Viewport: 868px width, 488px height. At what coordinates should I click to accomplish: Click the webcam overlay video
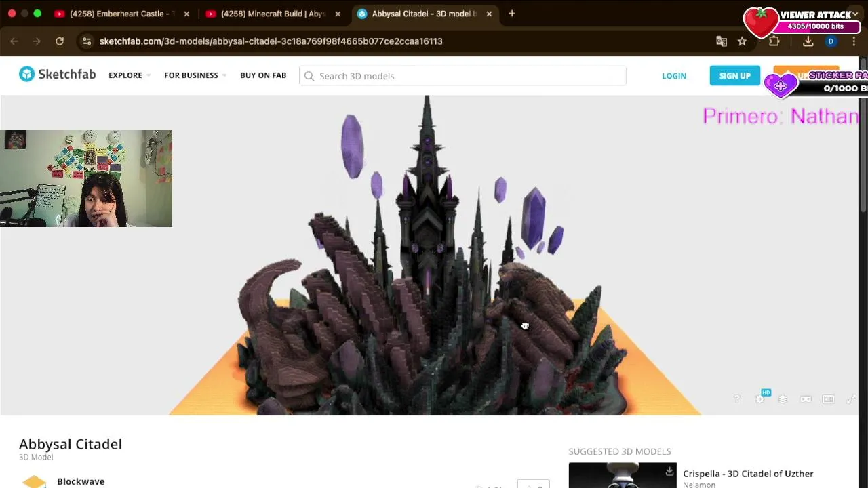click(86, 178)
